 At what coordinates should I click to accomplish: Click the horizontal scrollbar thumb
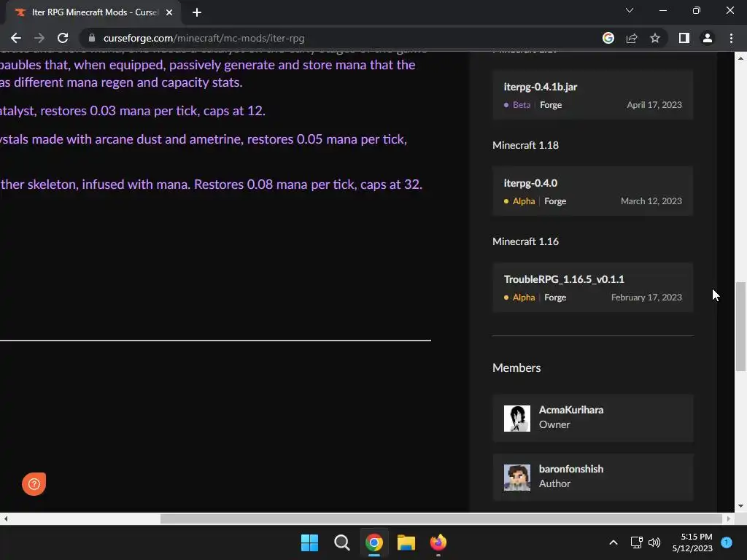441,518
